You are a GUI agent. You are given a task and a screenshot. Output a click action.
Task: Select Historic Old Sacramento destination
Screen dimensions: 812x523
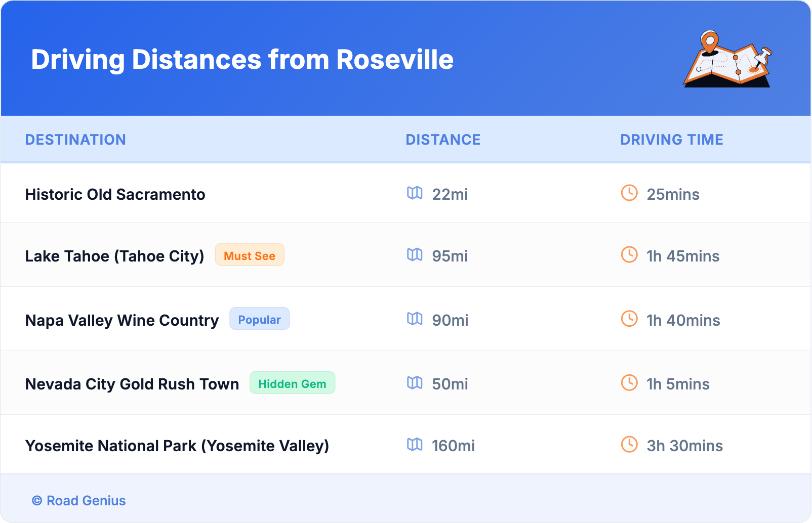[x=115, y=194]
